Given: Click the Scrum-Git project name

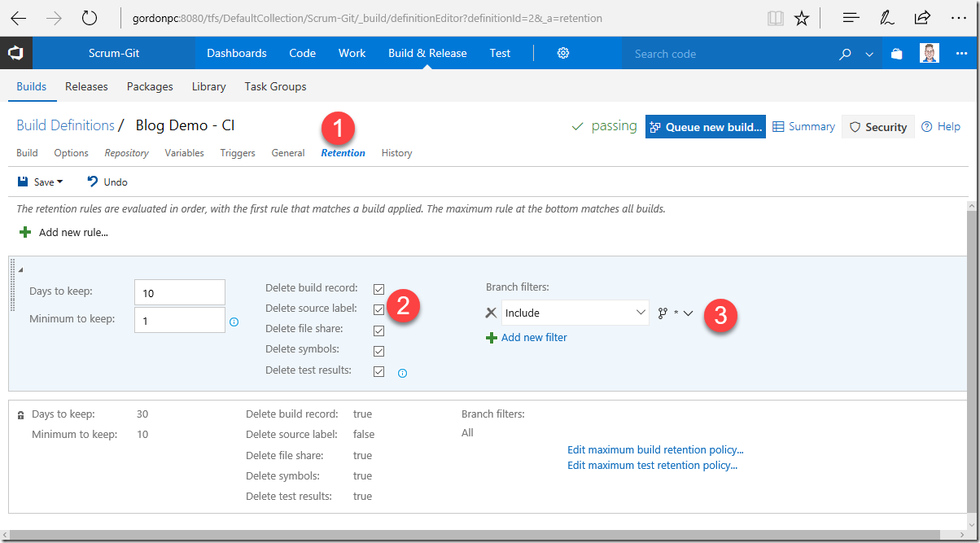Looking at the screenshot, I should coord(114,53).
